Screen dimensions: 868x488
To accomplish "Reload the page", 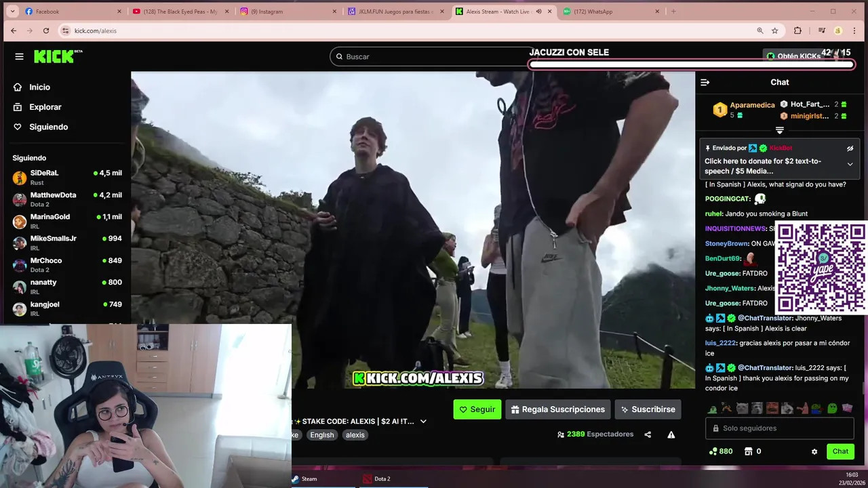I will click(x=45, y=30).
